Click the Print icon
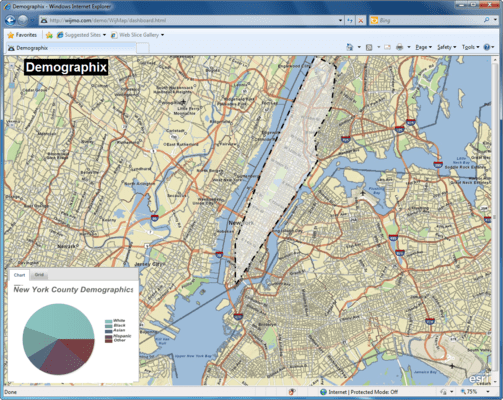 tap(400, 47)
